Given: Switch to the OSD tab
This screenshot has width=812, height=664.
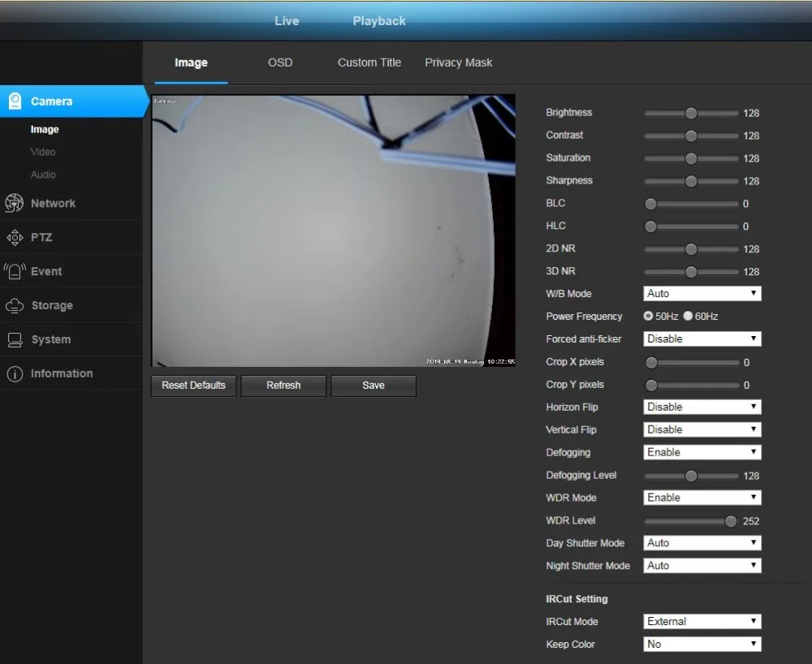Looking at the screenshot, I should [280, 63].
